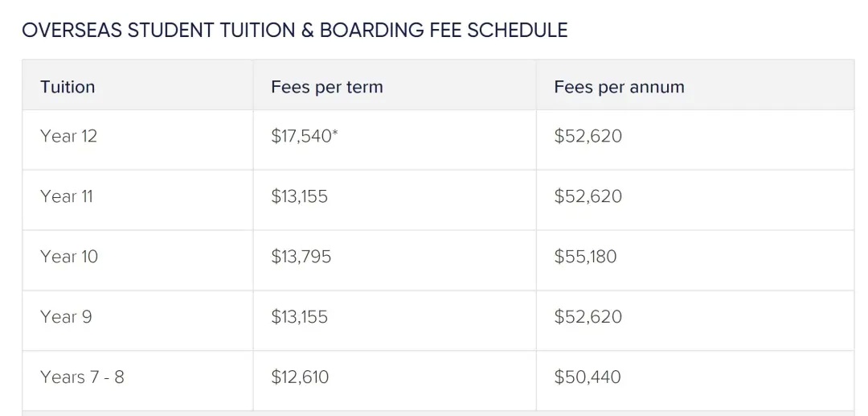Click the asterisk next to $17,540

click(335, 133)
